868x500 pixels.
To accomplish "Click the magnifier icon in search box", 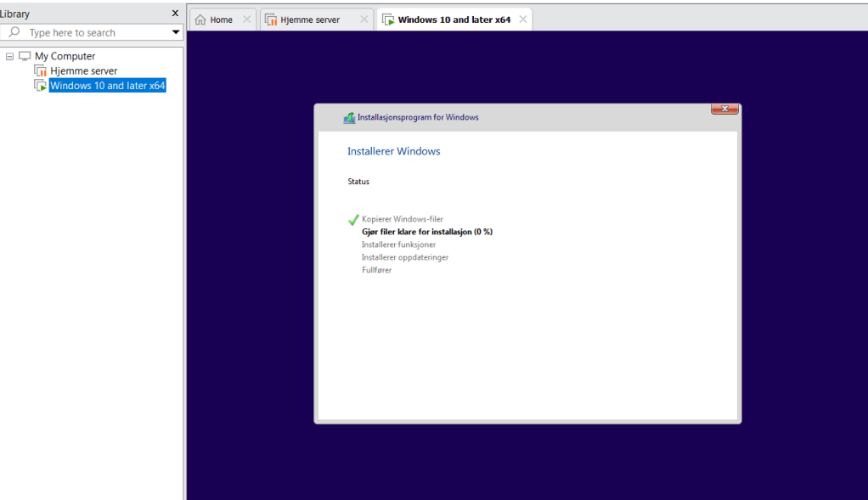I will (14, 32).
